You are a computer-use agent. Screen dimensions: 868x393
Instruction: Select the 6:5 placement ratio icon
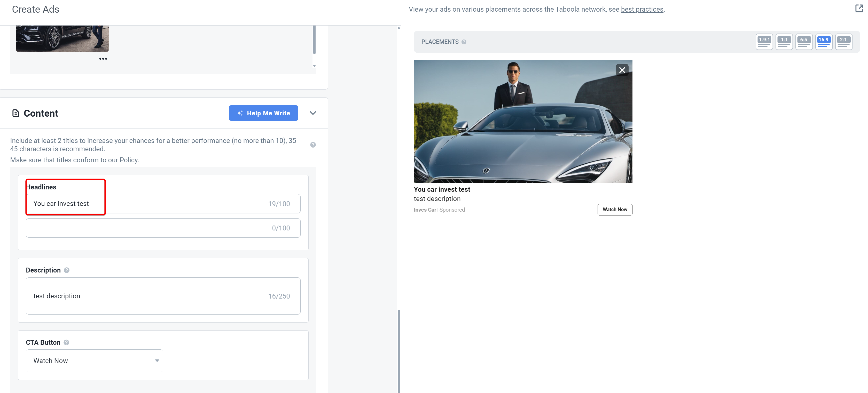[x=804, y=42]
